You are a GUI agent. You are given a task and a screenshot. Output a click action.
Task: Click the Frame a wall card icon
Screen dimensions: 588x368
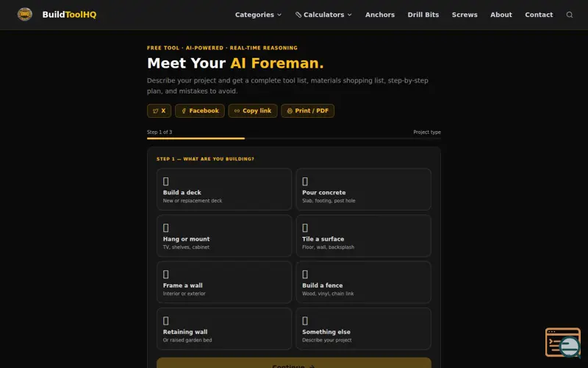coord(166,274)
